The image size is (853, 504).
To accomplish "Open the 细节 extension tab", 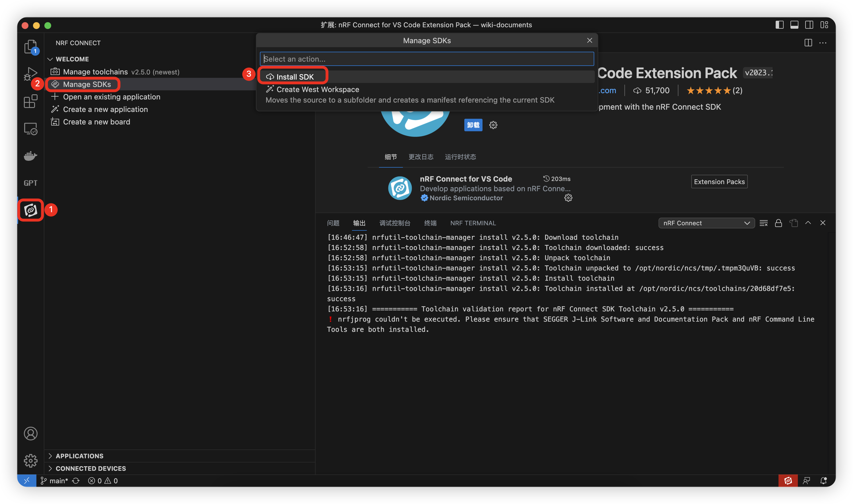I will tap(390, 157).
